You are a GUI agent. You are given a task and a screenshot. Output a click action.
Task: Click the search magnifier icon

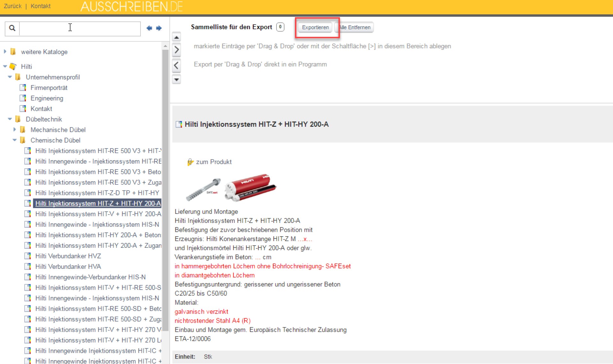[12, 28]
